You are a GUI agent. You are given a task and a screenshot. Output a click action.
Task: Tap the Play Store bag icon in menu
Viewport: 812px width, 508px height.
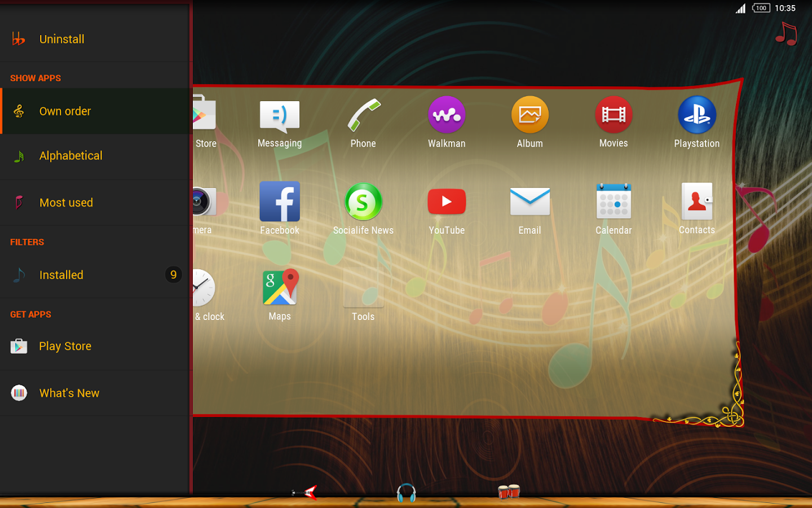(x=19, y=346)
